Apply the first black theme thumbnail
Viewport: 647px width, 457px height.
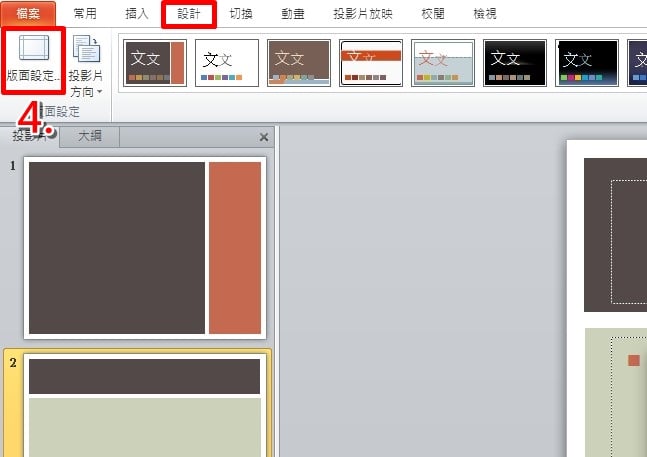pos(515,63)
